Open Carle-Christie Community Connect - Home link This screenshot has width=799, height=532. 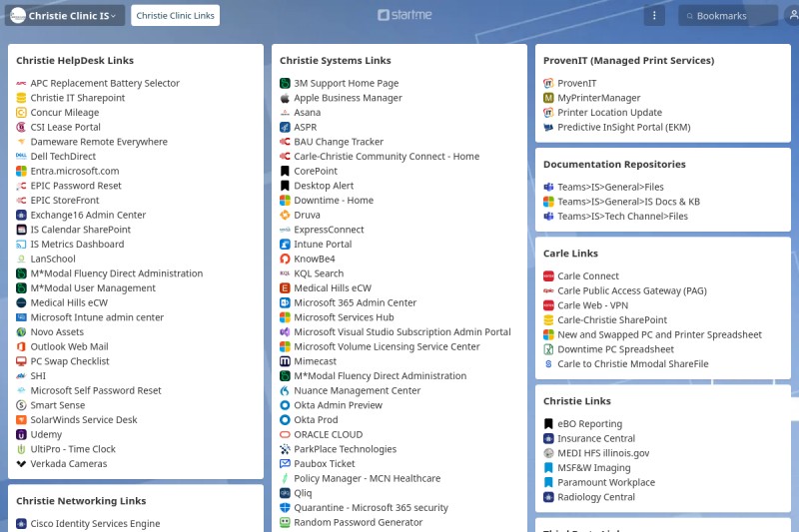(x=387, y=157)
